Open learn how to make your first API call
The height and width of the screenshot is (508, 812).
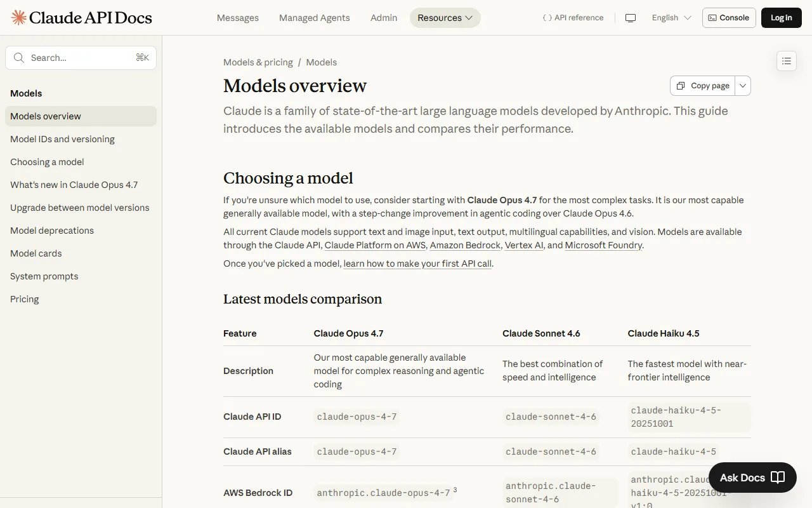click(x=417, y=264)
